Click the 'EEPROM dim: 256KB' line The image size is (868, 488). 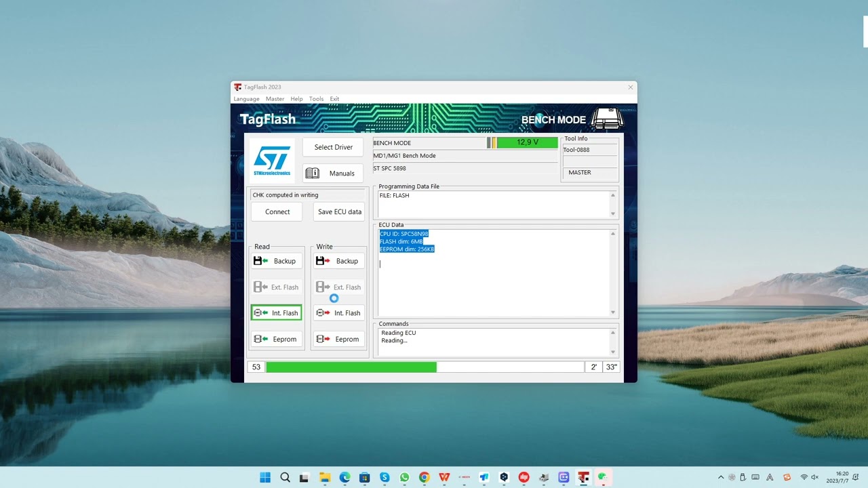click(407, 249)
